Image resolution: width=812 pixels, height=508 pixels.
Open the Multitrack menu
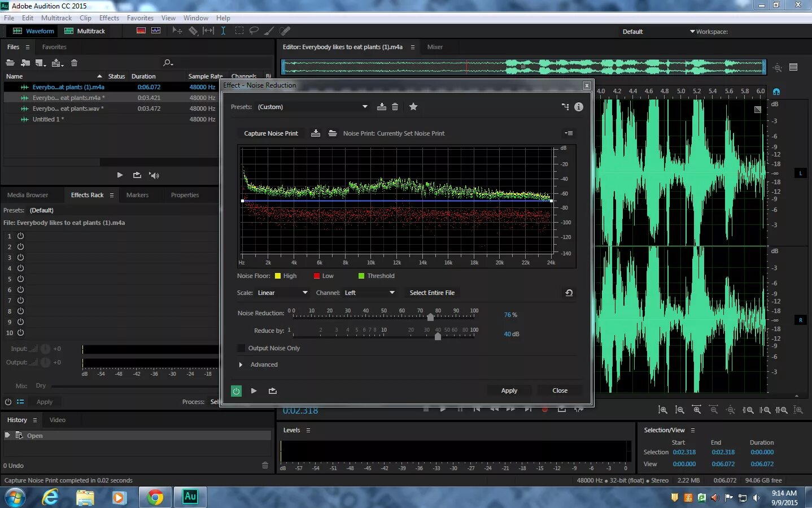(x=56, y=18)
